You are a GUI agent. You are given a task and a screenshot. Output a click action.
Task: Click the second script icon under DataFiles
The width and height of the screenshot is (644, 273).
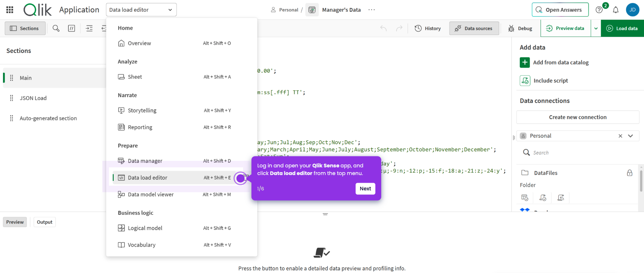(x=543, y=198)
